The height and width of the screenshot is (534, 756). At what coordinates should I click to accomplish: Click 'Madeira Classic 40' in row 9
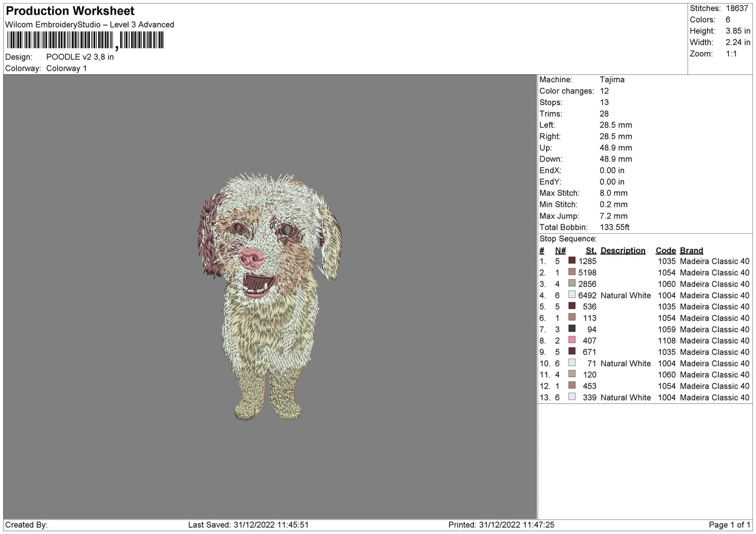tap(715, 352)
